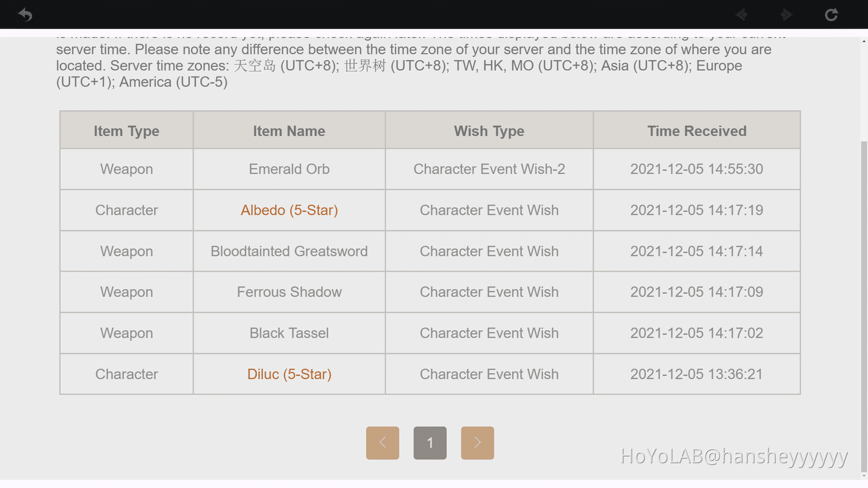This screenshot has width=868, height=488.
Task: Click the dimmed right-pointing navigation icon
Action: (785, 15)
